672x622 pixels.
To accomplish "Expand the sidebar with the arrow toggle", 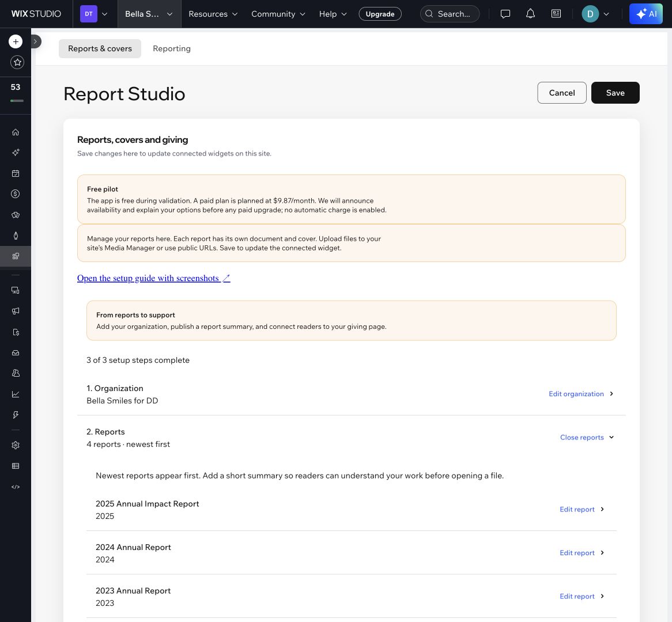I will 36,41.
